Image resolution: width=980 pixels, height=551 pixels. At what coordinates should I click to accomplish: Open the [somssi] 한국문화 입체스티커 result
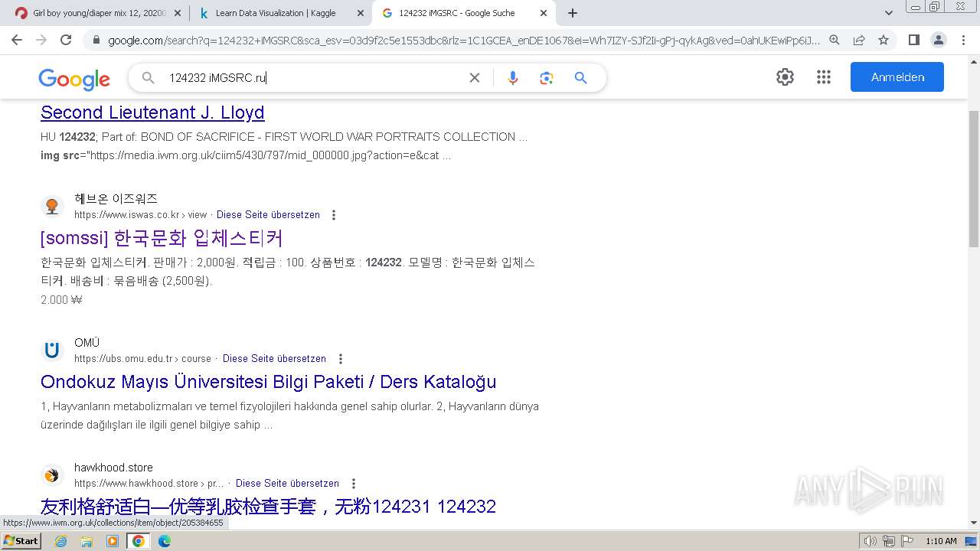pyautogui.click(x=162, y=238)
